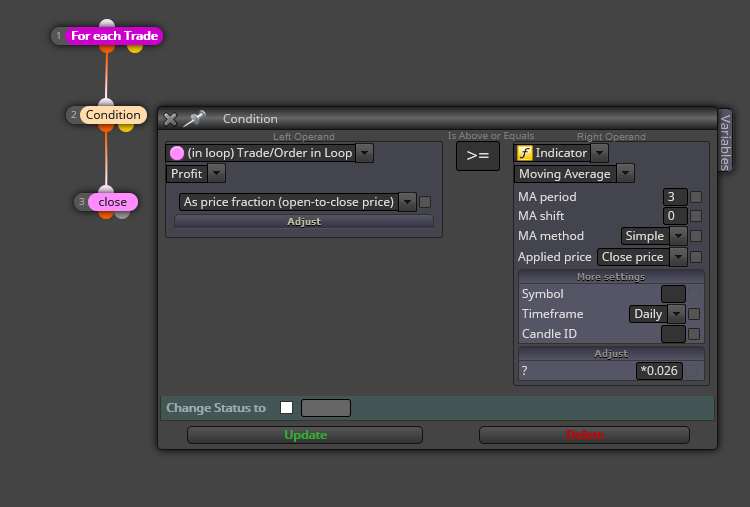Click the ? label in Adjust section

pyautogui.click(x=525, y=371)
